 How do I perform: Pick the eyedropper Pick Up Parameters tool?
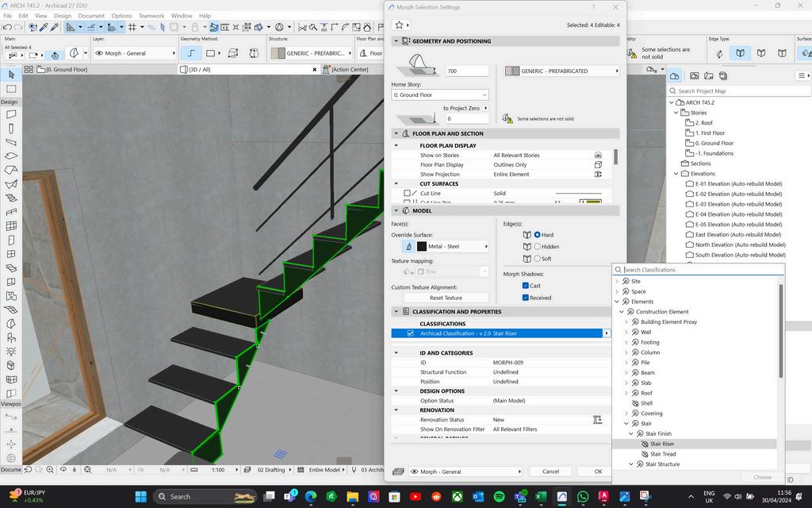(x=44, y=27)
